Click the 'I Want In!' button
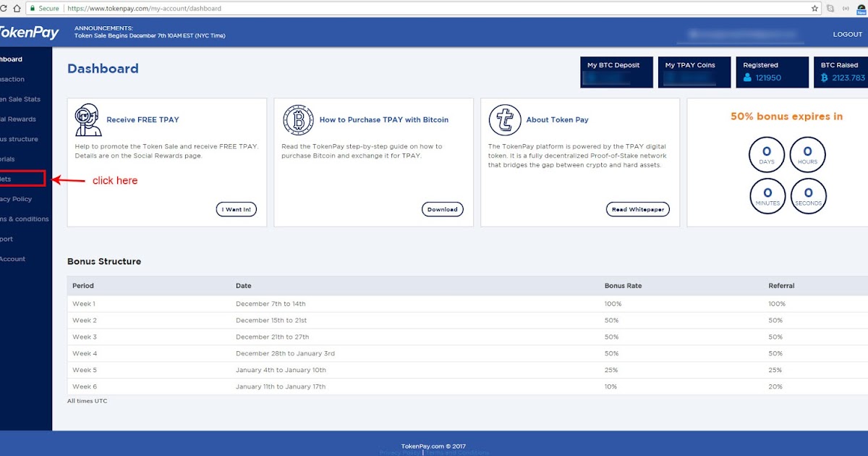This screenshot has height=456, width=868. click(x=237, y=209)
